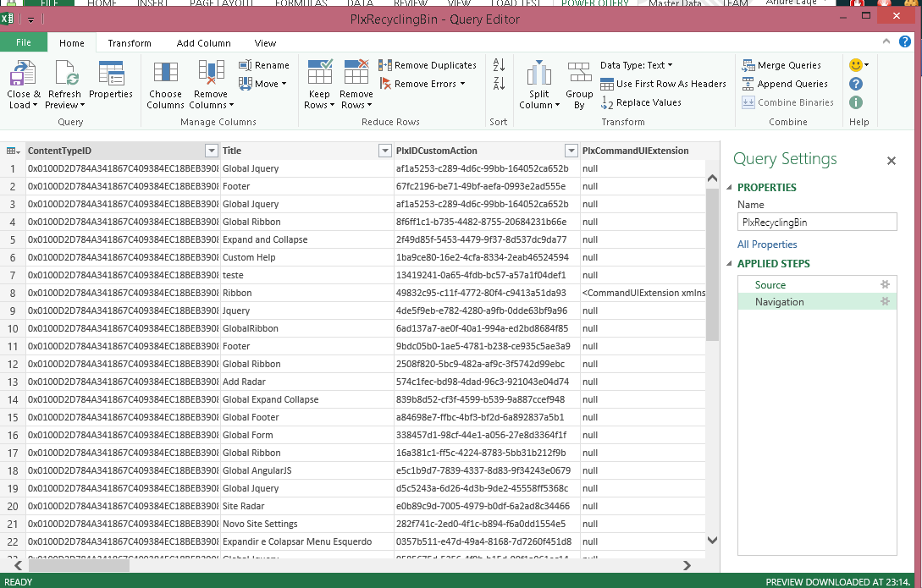
Task: Click Merge Queries
Action: coord(781,65)
